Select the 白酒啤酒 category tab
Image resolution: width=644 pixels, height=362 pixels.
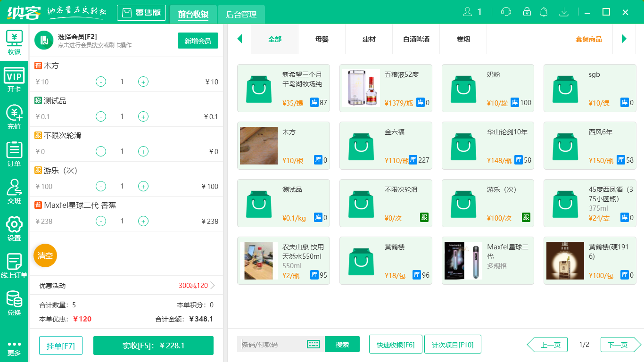pyautogui.click(x=416, y=39)
